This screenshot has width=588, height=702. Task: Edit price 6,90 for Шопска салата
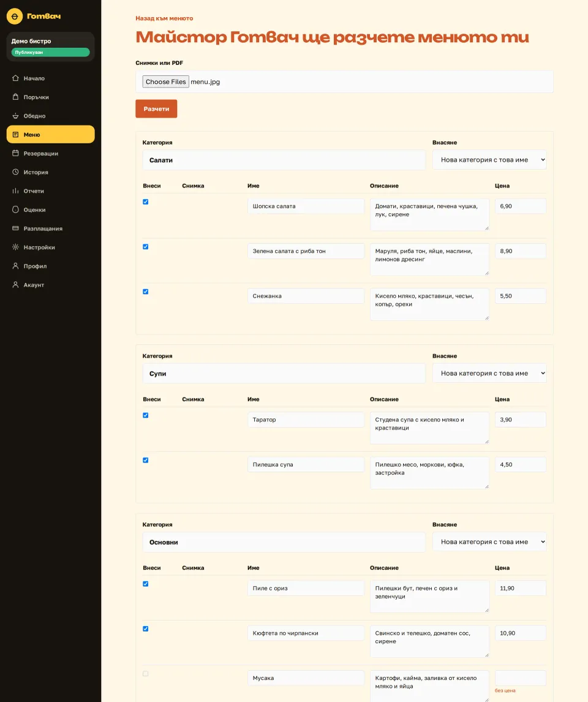521,206
